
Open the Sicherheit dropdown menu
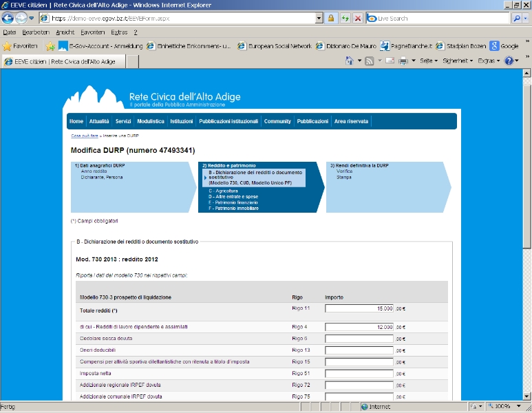pyautogui.click(x=457, y=61)
